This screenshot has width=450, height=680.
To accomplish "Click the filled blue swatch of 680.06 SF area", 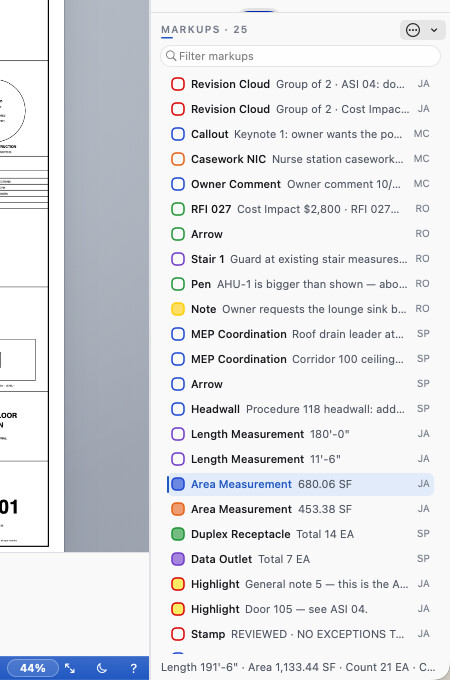I will [x=178, y=484].
